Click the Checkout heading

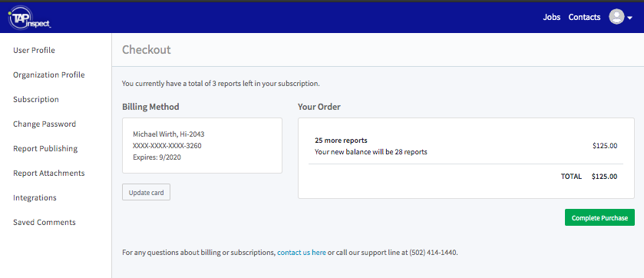[x=146, y=50]
